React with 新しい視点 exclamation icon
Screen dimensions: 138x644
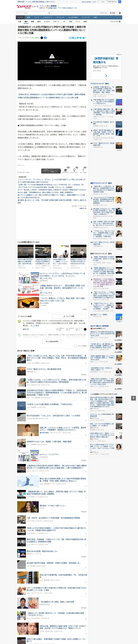[83, 170]
